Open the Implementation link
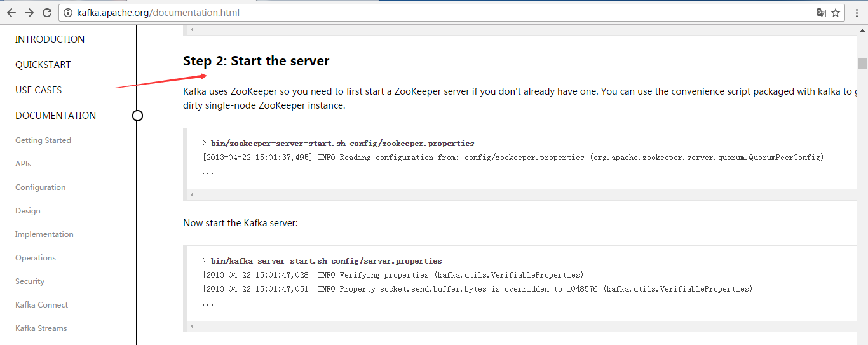This screenshot has width=868, height=345. 44,234
